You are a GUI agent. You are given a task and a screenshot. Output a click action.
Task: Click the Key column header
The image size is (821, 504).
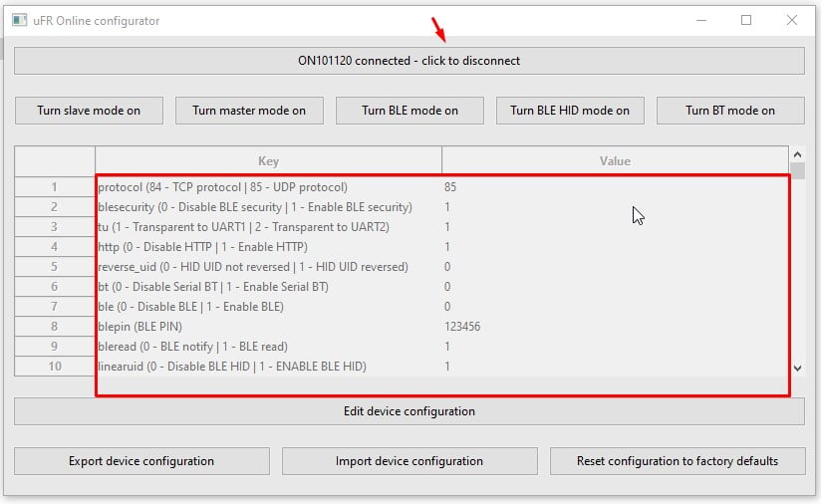click(268, 161)
